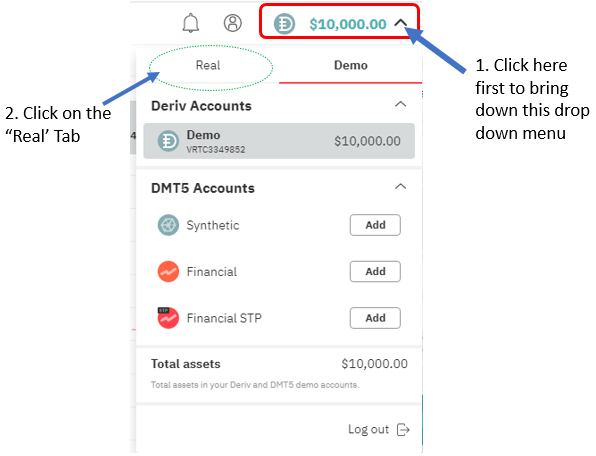
Task: Click the VRTC3349852 account ID text
Action: tap(216, 150)
